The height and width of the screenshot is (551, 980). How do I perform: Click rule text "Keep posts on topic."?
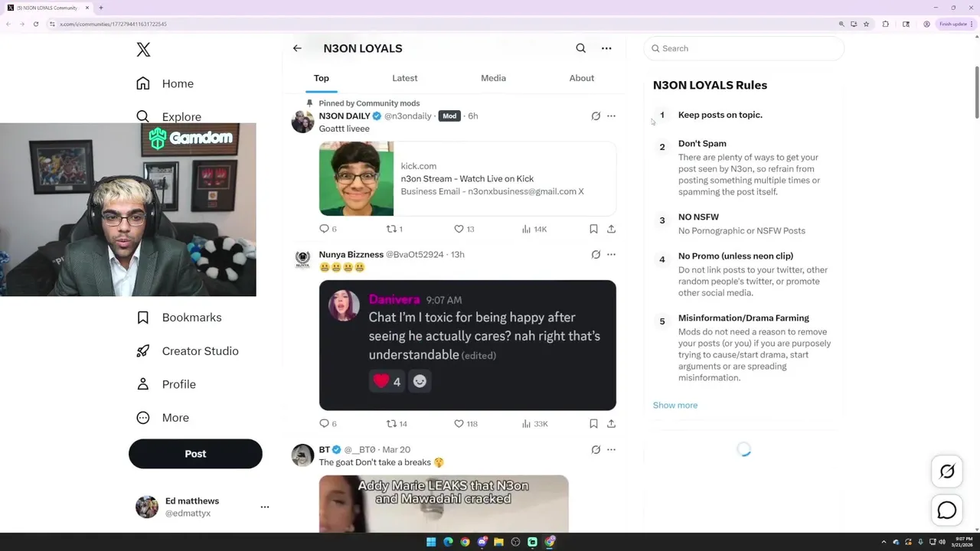[720, 115]
